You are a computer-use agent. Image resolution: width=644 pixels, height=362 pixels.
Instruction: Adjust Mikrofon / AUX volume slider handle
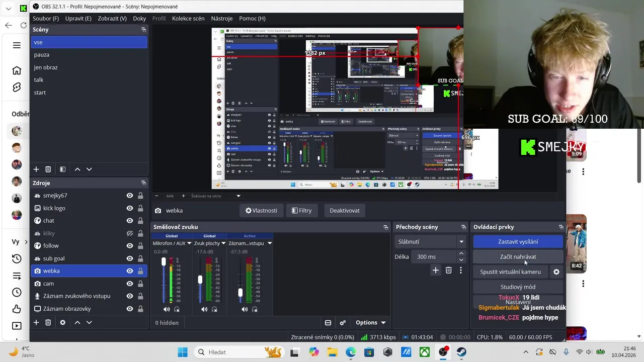click(x=164, y=262)
